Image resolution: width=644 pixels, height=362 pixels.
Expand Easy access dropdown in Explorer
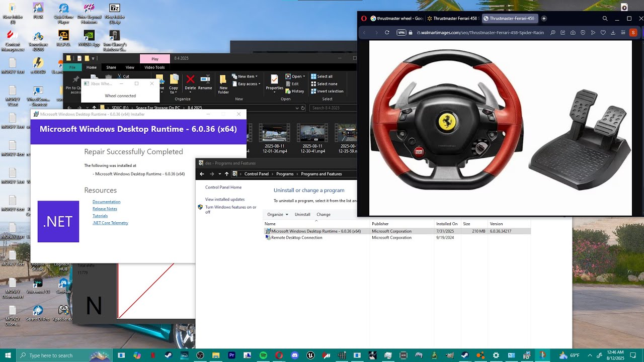(246, 84)
